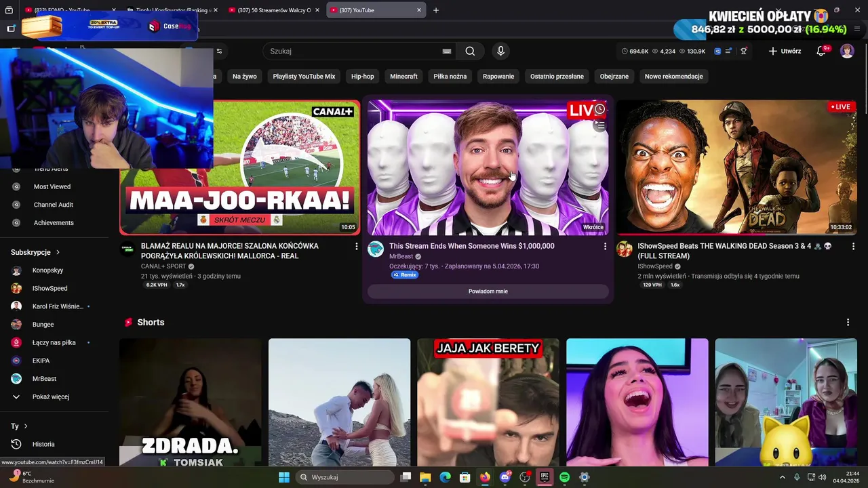Click the Utwórz create button

pyautogui.click(x=785, y=51)
